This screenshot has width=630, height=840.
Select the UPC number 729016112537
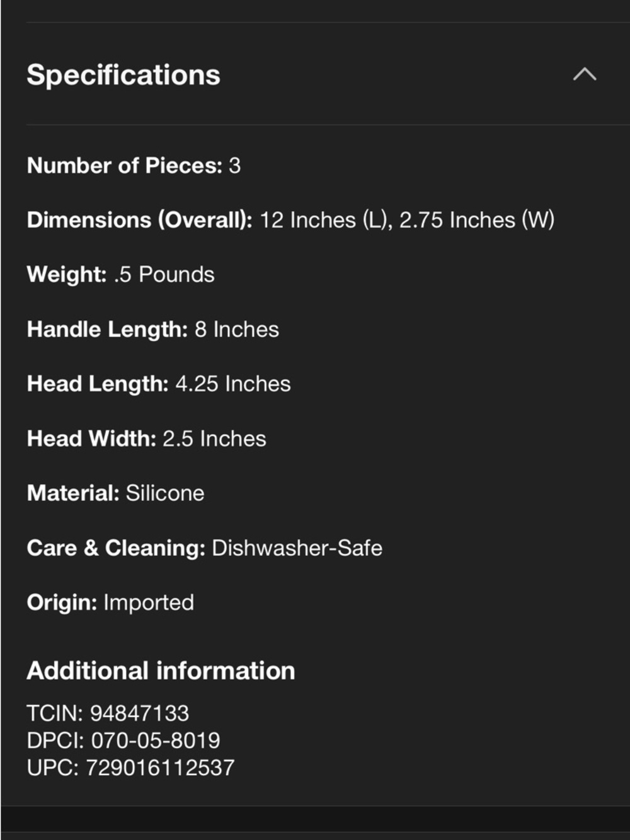[x=160, y=768]
